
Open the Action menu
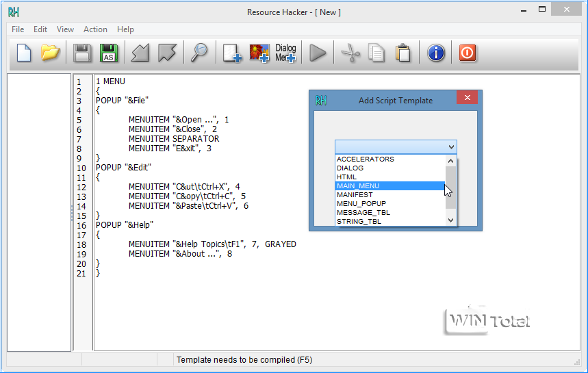95,29
